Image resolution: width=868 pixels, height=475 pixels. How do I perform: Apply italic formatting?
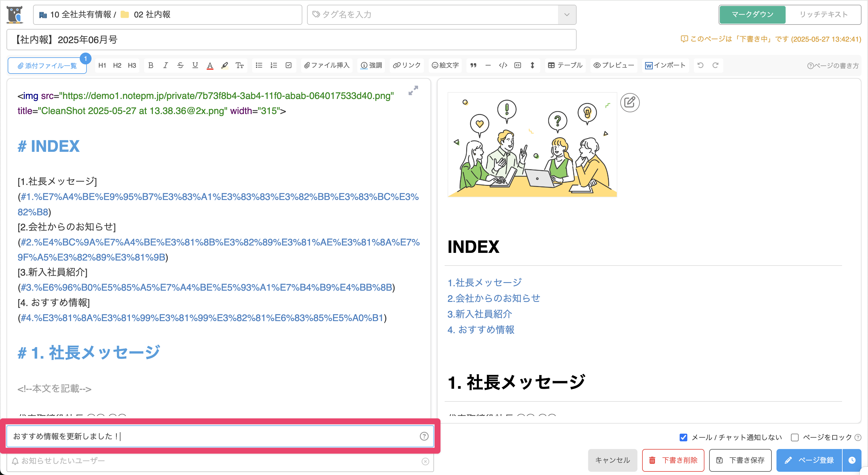click(165, 65)
